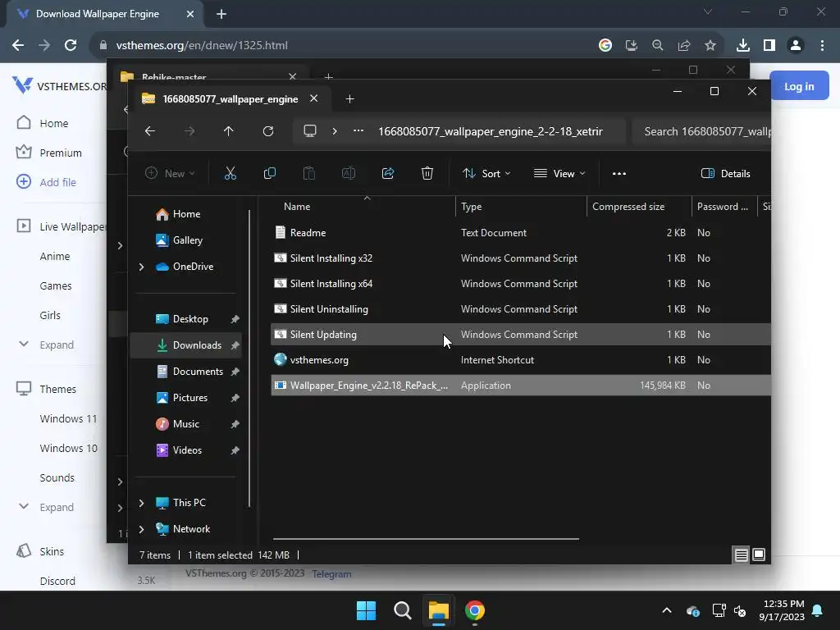
Task: Click Chrome icon in the taskbar
Action: (475, 610)
